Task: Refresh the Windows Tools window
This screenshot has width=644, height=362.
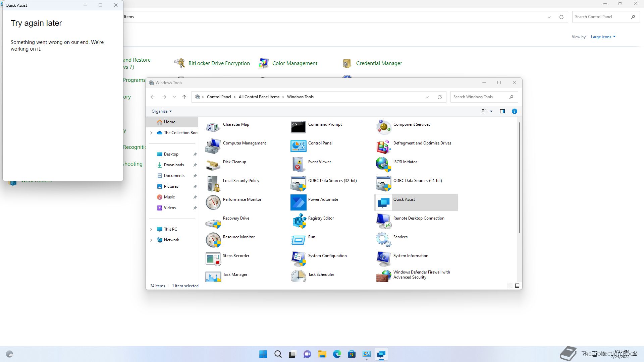Action: point(440,97)
